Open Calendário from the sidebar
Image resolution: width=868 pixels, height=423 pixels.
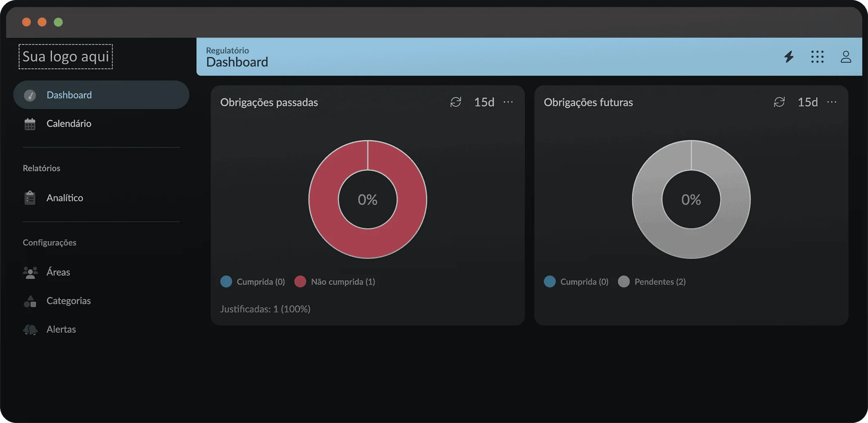tap(101, 123)
